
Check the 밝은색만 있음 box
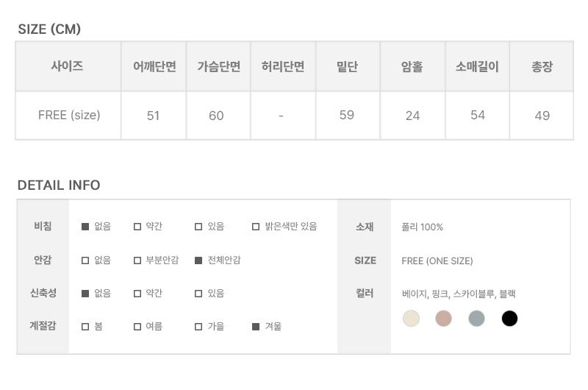pos(256,227)
